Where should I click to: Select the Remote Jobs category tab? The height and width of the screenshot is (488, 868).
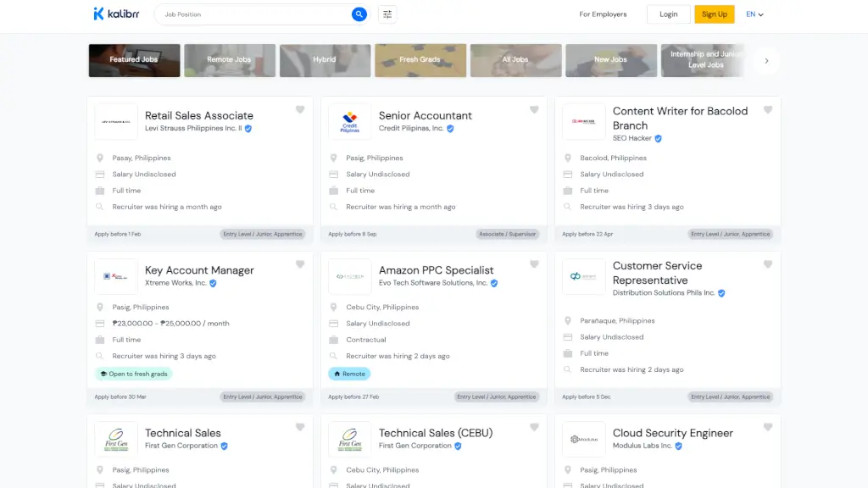[230, 60]
